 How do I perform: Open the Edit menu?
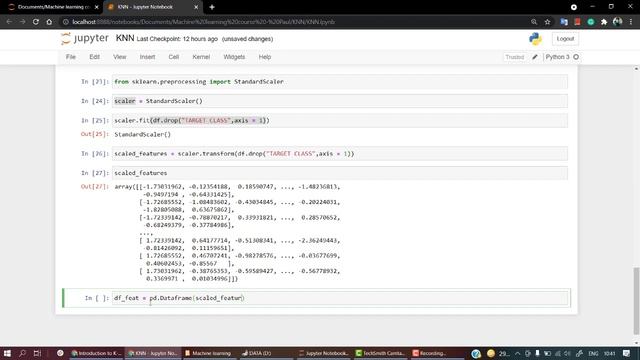(94, 57)
